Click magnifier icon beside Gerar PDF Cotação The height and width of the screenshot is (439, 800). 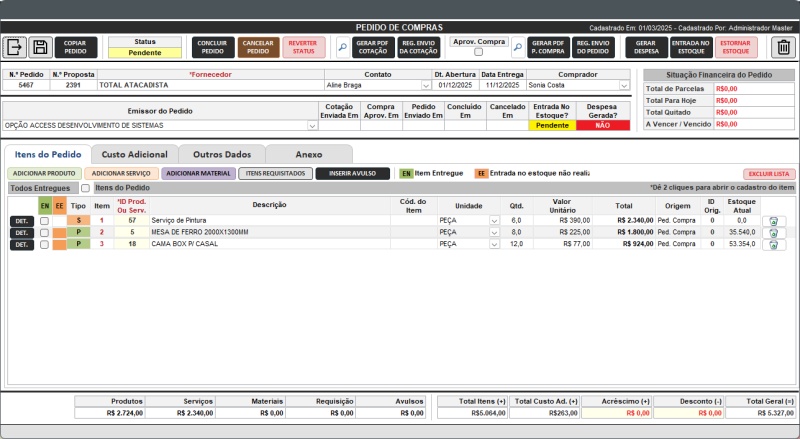(x=342, y=47)
